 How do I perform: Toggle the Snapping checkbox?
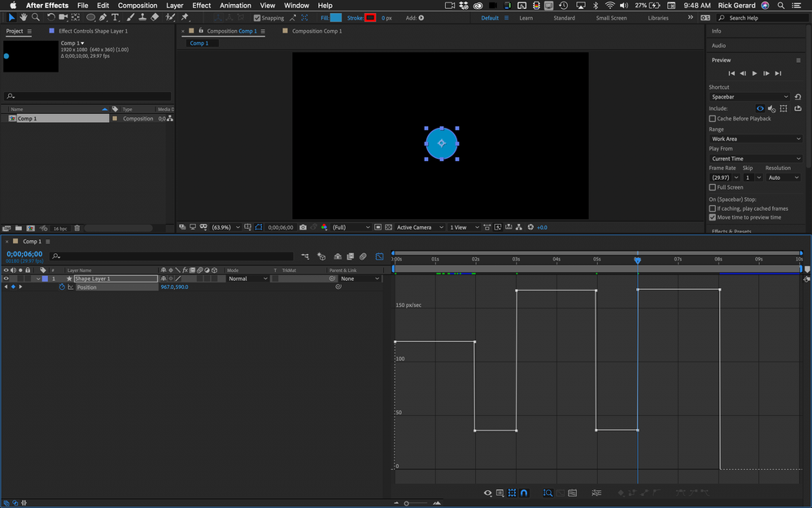point(257,18)
